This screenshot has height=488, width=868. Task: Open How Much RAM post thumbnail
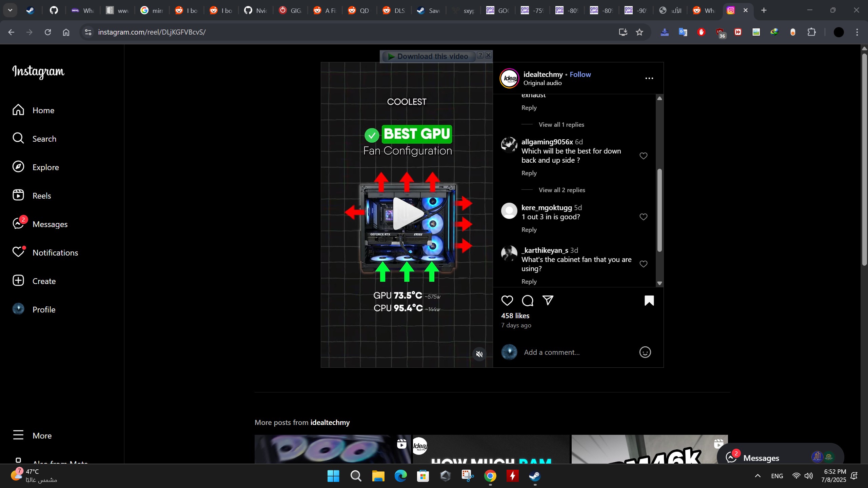click(x=491, y=449)
